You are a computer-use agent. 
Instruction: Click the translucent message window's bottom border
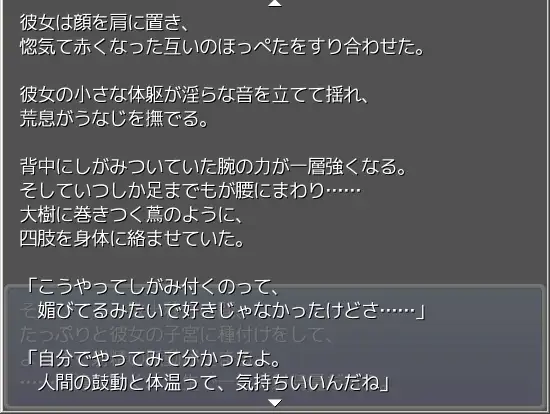coord(275,408)
